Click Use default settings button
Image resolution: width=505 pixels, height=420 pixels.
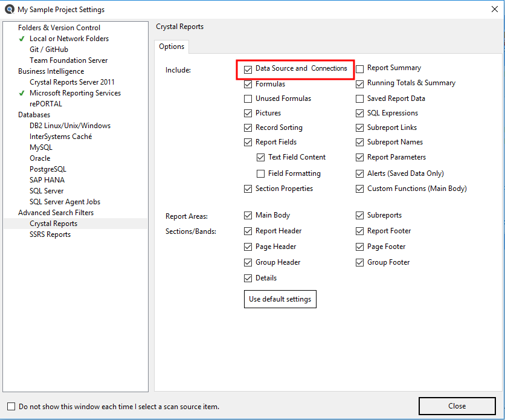(280, 299)
